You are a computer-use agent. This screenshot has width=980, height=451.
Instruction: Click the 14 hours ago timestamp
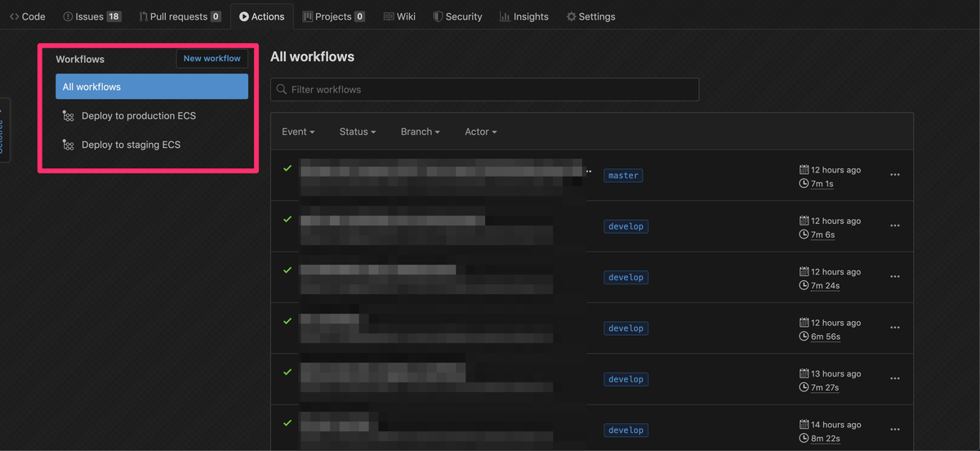click(x=835, y=425)
